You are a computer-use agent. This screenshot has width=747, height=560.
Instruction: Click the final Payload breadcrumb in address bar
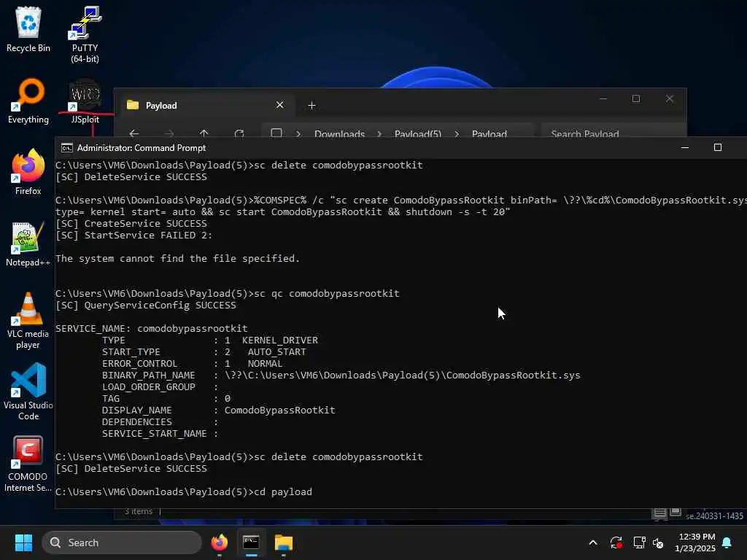point(489,134)
